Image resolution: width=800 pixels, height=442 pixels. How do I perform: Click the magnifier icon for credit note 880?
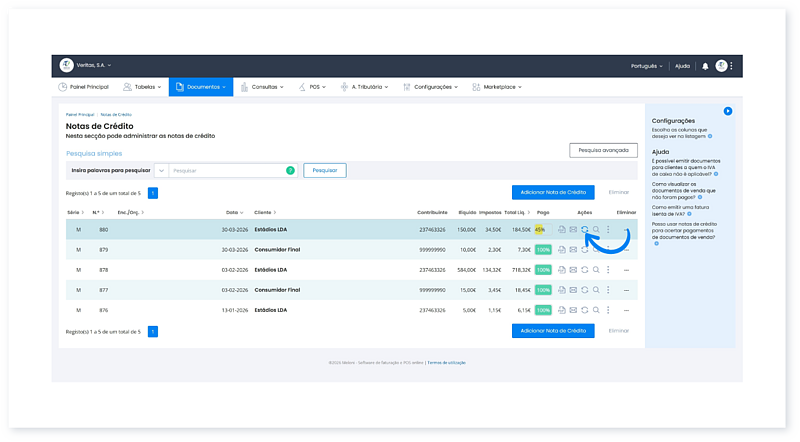(596, 230)
